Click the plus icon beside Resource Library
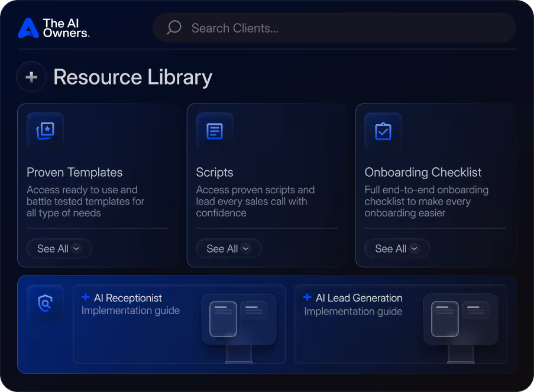Screen dimensions: 534x392 pos(31,77)
